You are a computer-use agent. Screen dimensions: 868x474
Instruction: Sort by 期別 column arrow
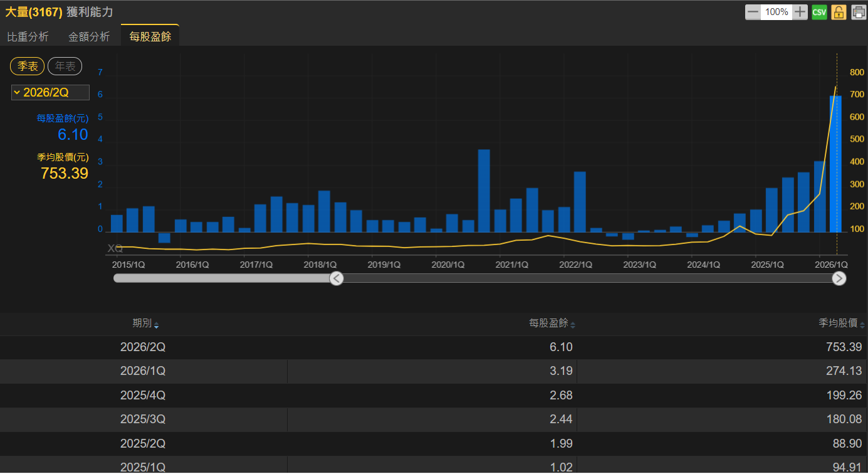(x=156, y=325)
